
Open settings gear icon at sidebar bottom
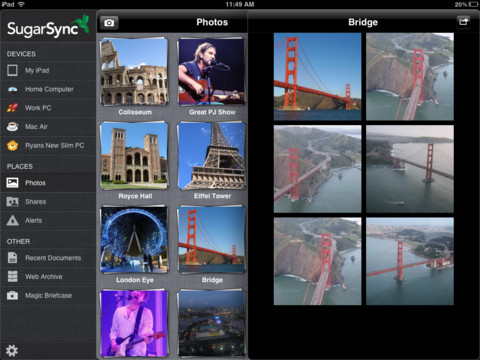(x=12, y=350)
